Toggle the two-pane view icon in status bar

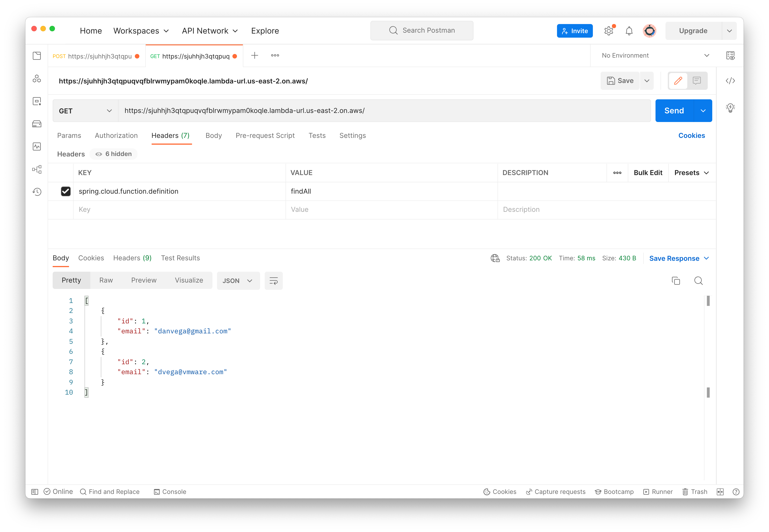coord(720,492)
